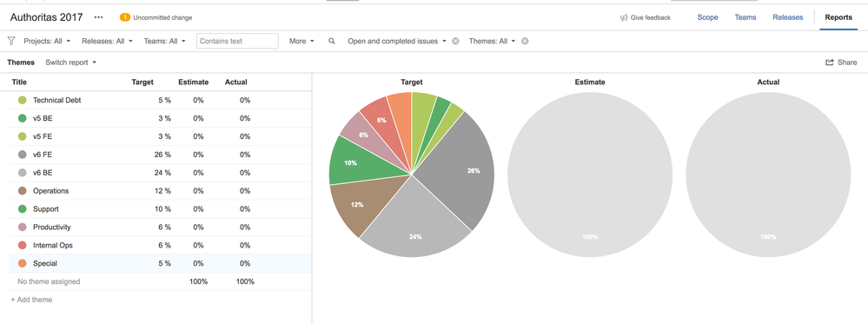Click the No theme assigned row label

[49, 281]
